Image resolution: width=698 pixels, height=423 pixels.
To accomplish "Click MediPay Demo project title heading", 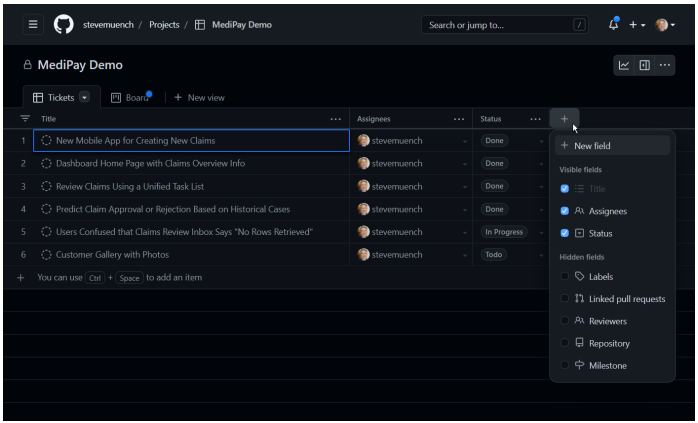I will 80,65.
